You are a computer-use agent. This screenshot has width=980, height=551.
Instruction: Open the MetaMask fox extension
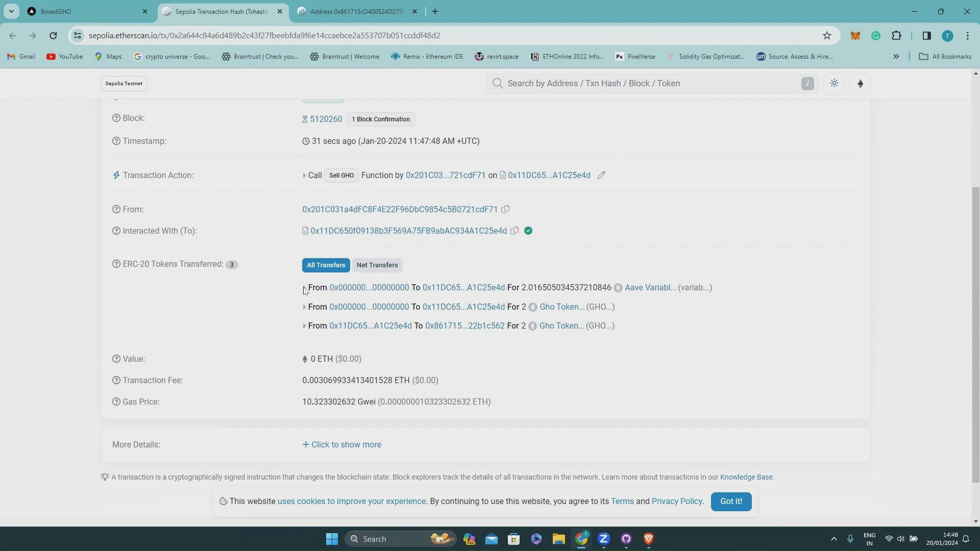tap(855, 36)
